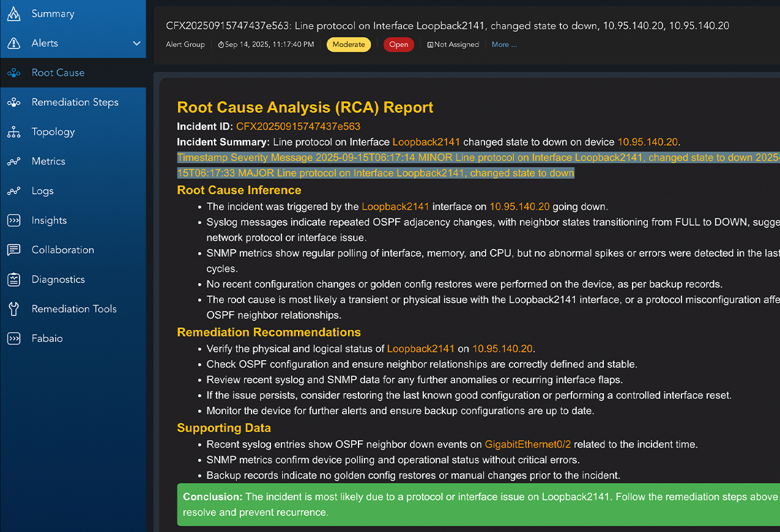
Task: Click the incident ID CFX20250915747437e563 link
Action: coord(298,127)
